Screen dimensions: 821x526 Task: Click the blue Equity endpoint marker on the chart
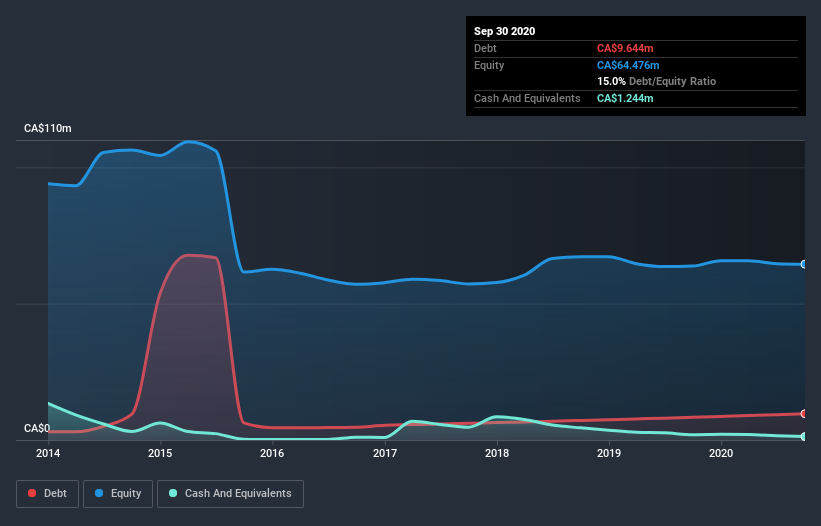coord(804,264)
